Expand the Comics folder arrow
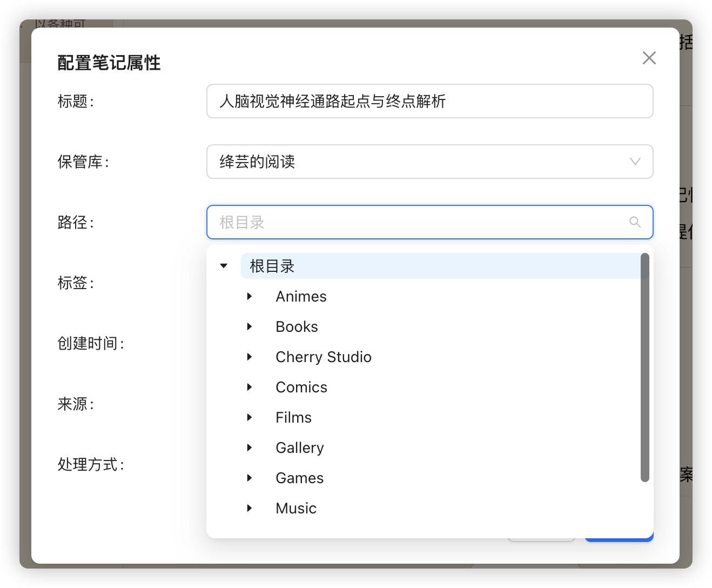The height and width of the screenshot is (588, 712). (x=250, y=387)
